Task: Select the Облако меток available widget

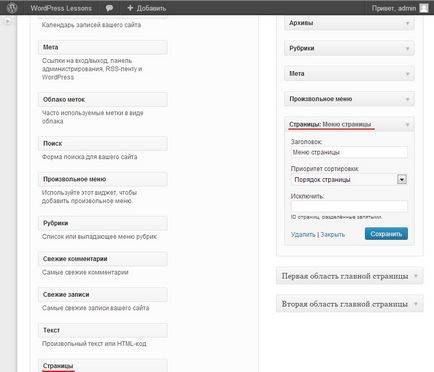Action: coord(103,100)
